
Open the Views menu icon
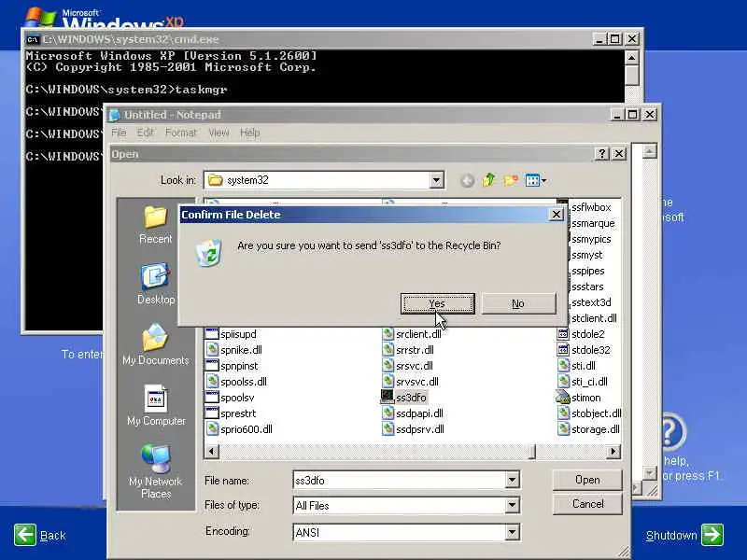535,180
